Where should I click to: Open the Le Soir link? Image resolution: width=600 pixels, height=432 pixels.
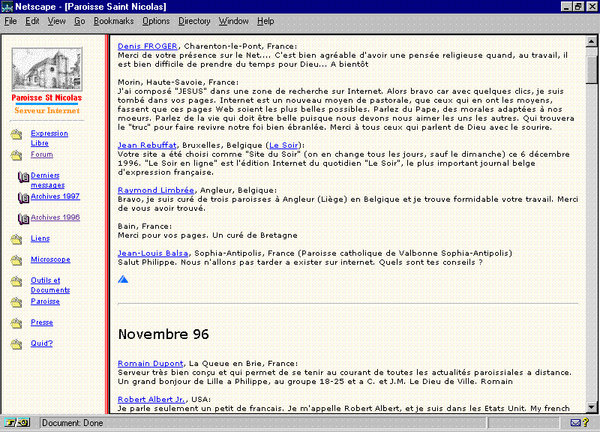284,145
